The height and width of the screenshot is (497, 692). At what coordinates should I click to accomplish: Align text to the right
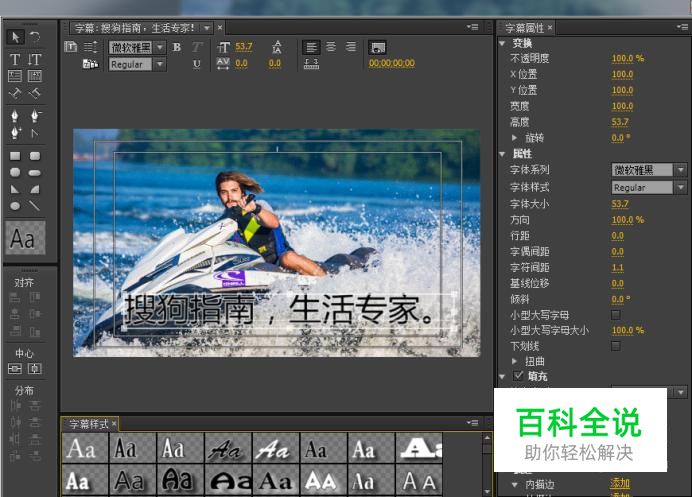(x=351, y=47)
